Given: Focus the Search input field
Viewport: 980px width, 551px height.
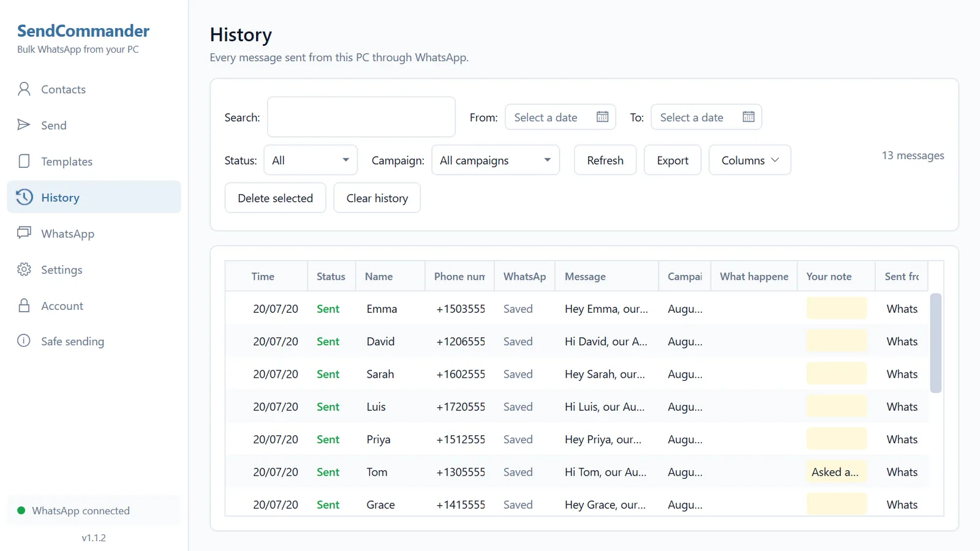Looking at the screenshot, I should (x=361, y=117).
